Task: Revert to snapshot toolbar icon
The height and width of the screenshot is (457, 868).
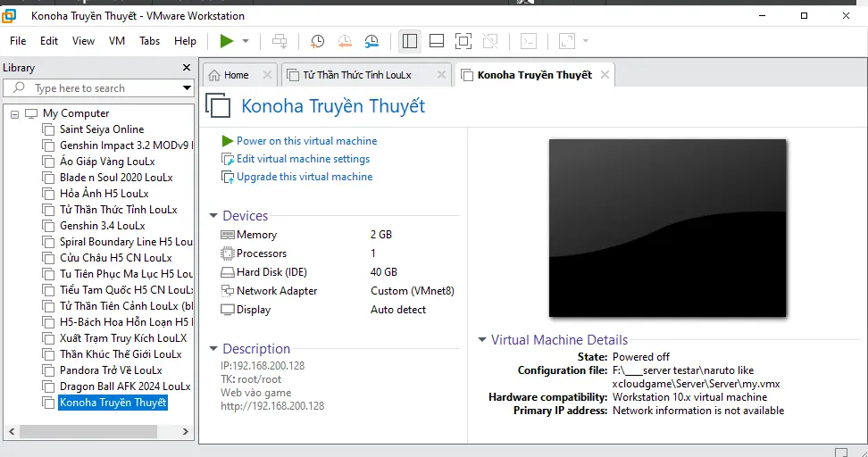Action: pyautogui.click(x=345, y=41)
